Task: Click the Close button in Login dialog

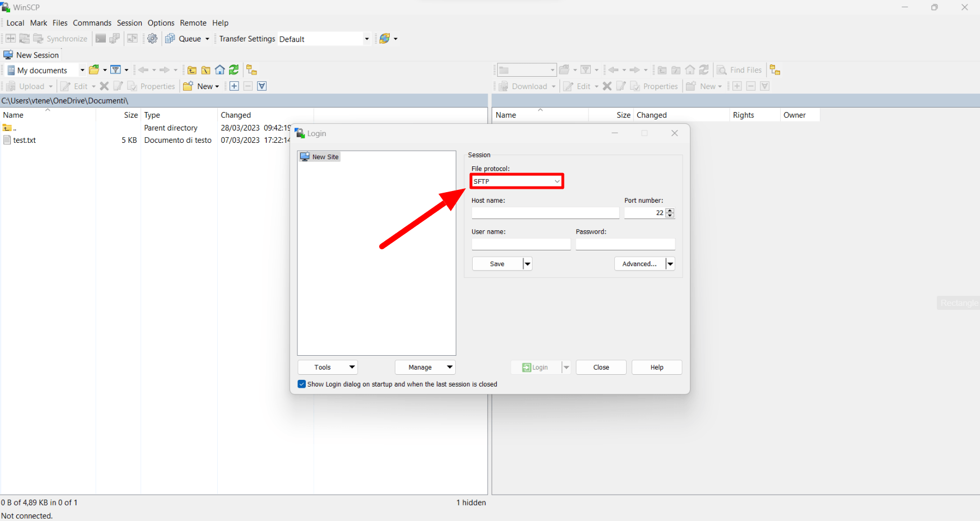Action: tap(601, 368)
